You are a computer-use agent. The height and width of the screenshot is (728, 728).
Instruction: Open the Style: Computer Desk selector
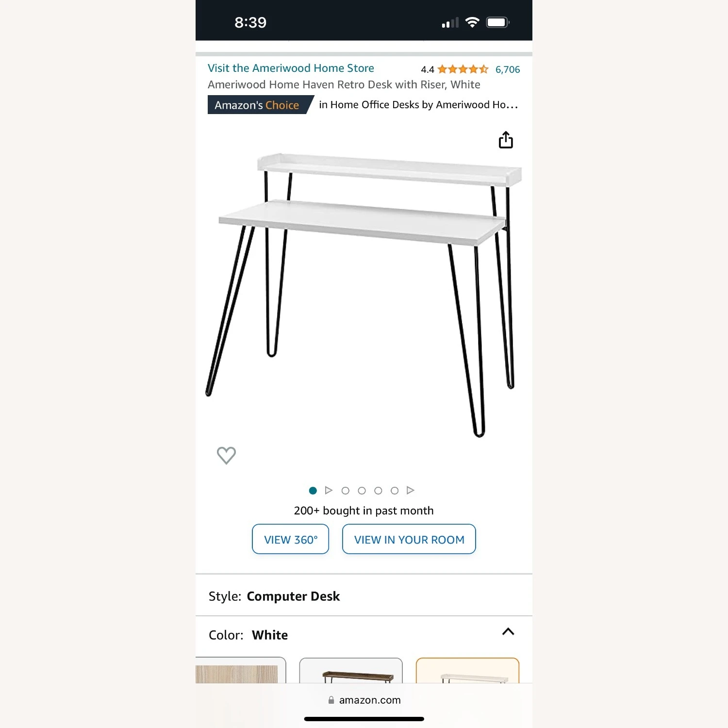click(x=364, y=596)
